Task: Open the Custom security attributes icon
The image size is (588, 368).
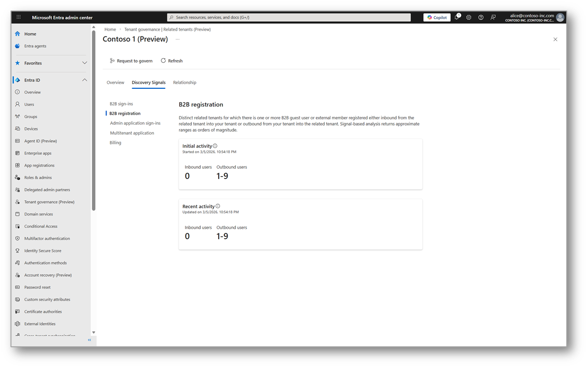Action: 17,299
